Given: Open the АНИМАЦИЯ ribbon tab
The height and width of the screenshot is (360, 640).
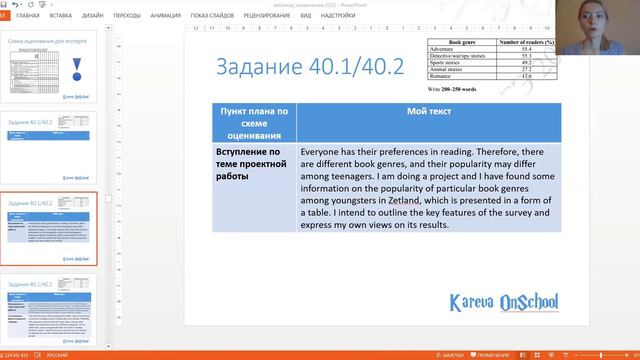Looking at the screenshot, I should click(x=165, y=16).
